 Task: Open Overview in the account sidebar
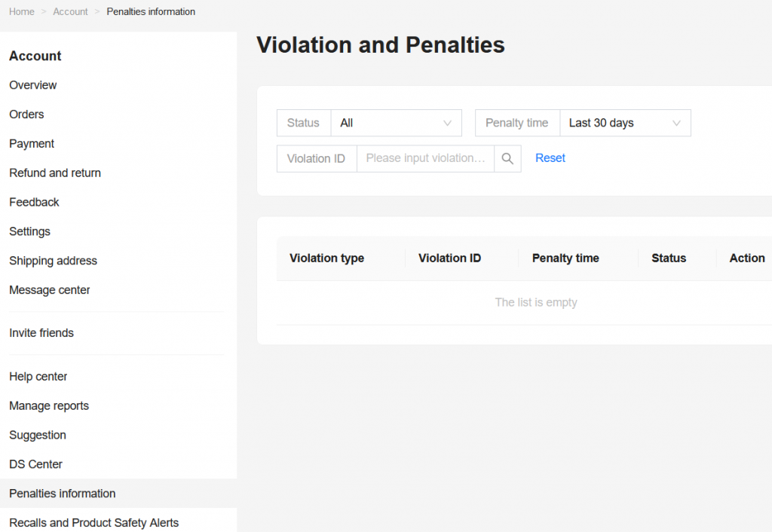coord(33,85)
